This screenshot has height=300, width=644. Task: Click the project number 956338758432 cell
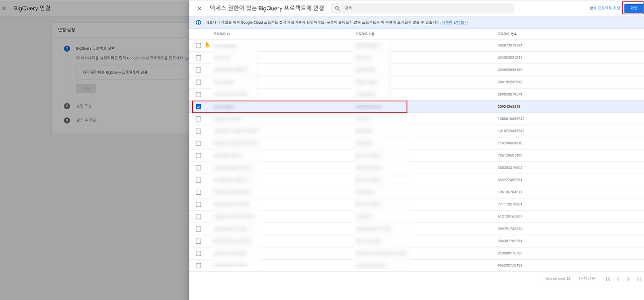510,265
